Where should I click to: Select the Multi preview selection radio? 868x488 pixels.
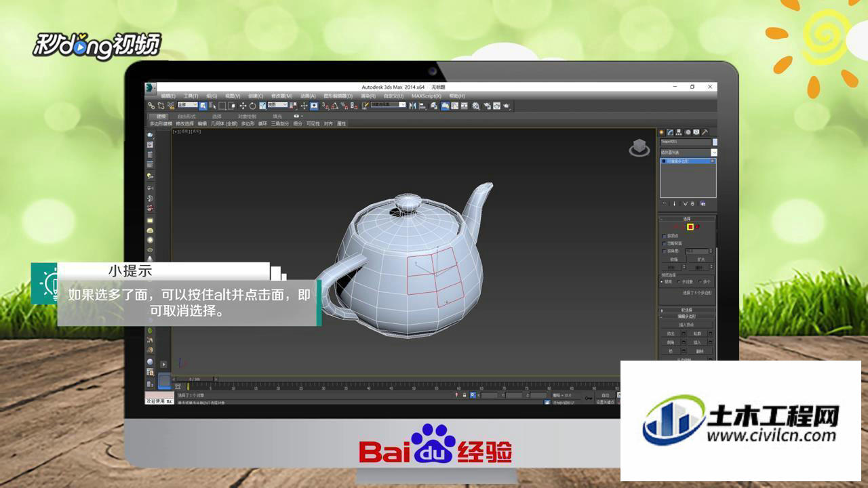click(x=701, y=281)
